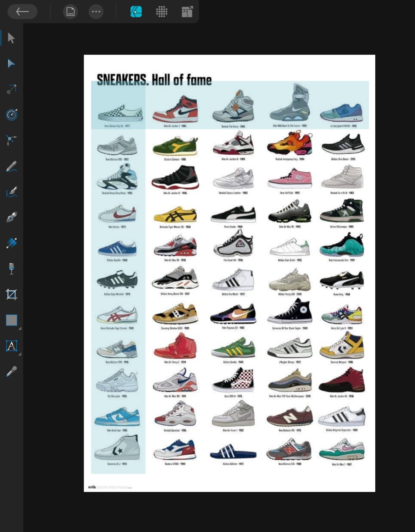Viewport: 415px width, 532px height.
Task: Select the Move tool arrow
Action: pyautogui.click(x=11, y=38)
